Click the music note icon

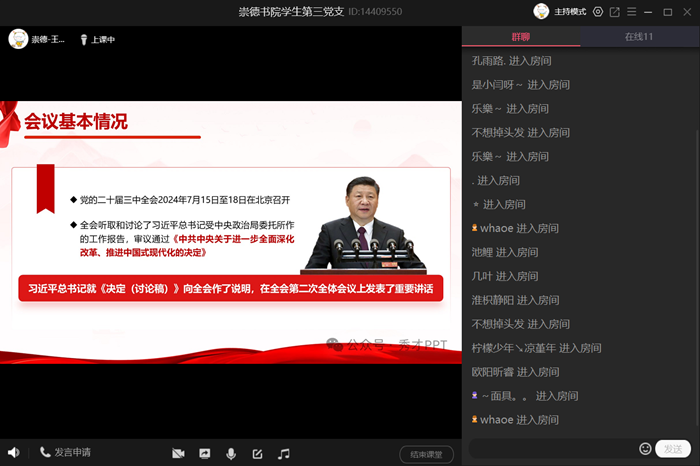tap(284, 454)
